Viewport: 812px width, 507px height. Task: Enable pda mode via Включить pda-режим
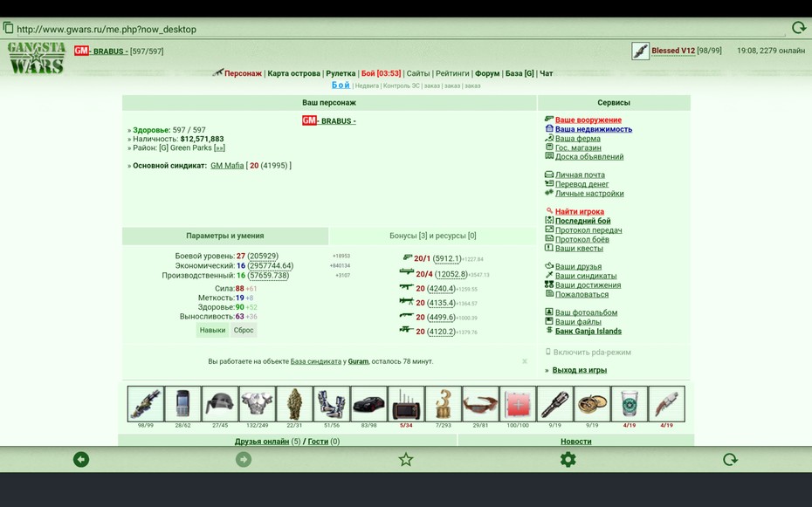pos(592,353)
